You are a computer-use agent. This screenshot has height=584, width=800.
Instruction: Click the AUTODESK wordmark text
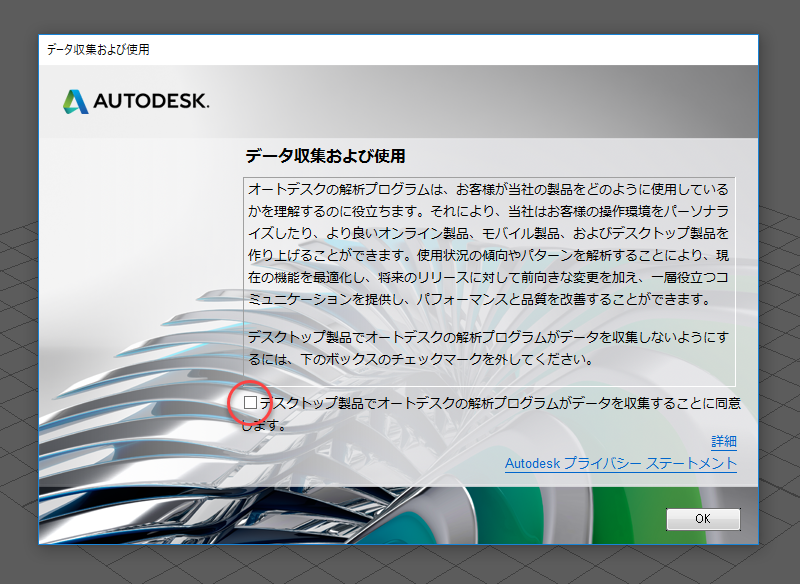pos(151,101)
